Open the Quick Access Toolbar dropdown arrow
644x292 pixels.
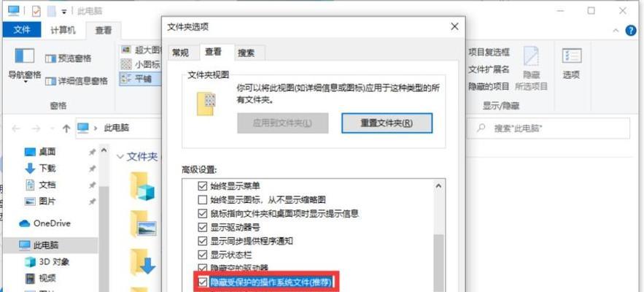(x=64, y=12)
